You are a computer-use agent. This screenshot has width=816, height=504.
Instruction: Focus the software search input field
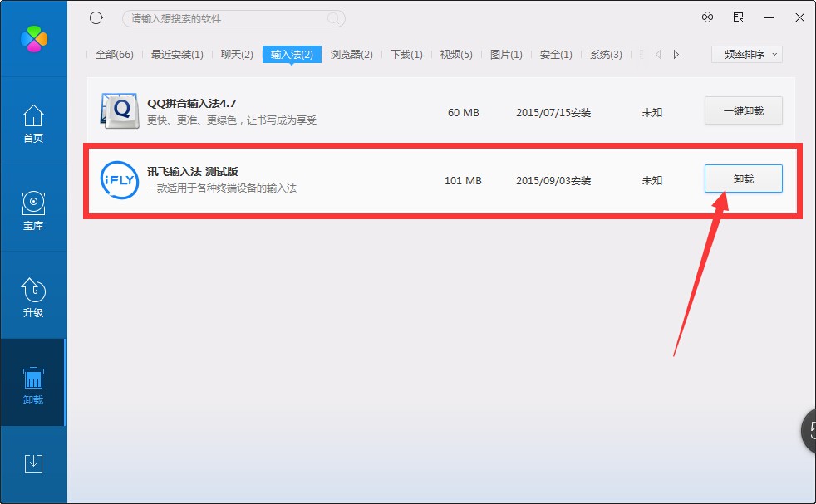tap(233, 19)
